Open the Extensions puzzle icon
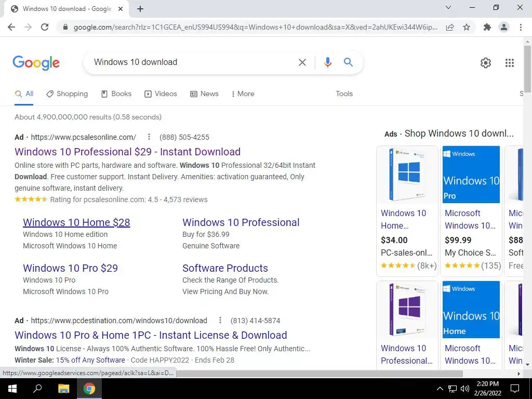 click(487, 27)
